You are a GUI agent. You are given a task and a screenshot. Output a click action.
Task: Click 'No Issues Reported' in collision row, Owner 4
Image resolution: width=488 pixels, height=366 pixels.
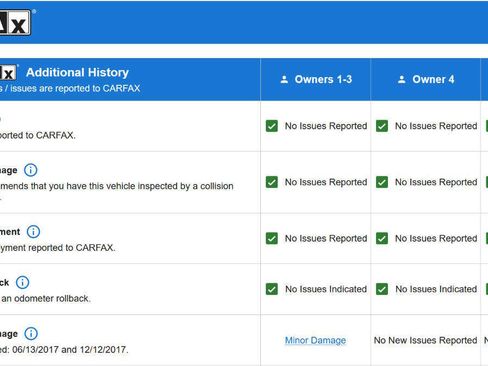(x=436, y=182)
